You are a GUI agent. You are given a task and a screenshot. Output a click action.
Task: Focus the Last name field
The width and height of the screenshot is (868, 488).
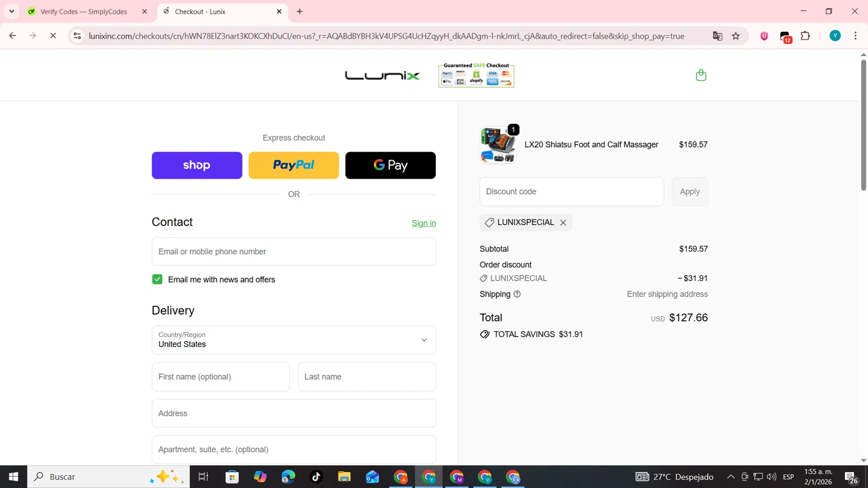(x=367, y=377)
